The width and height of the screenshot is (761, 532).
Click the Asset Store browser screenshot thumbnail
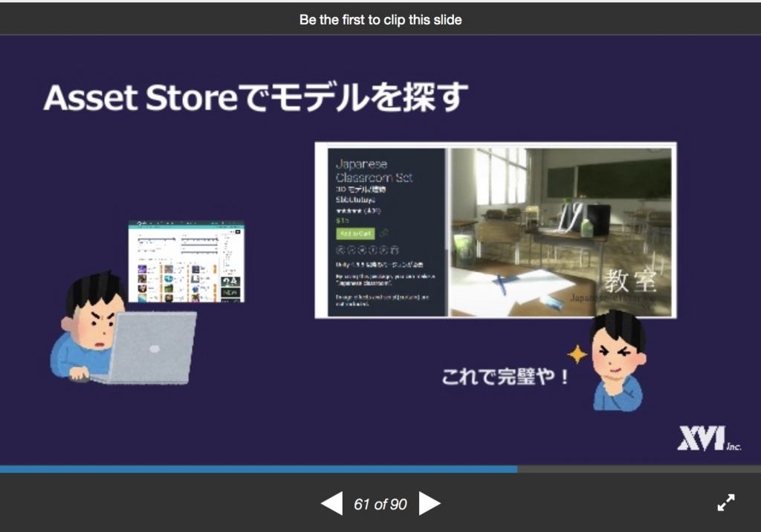point(187,262)
